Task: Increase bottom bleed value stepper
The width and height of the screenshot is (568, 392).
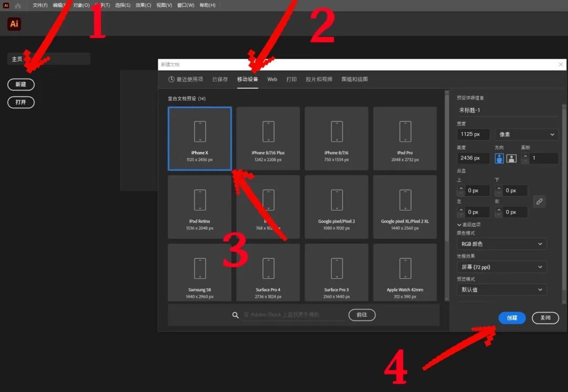Action: click(x=499, y=188)
